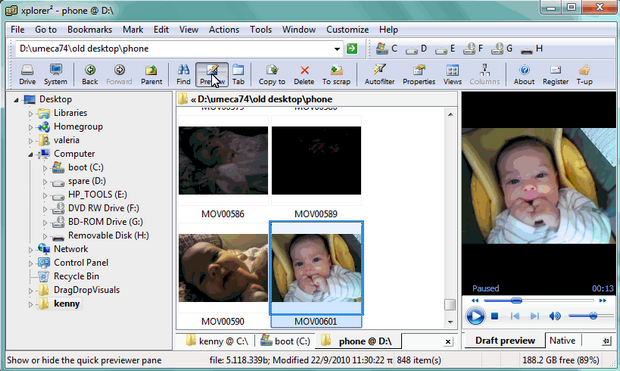Send selection To scrap
This screenshot has width=620, height=371.
(x=336, y=74)
